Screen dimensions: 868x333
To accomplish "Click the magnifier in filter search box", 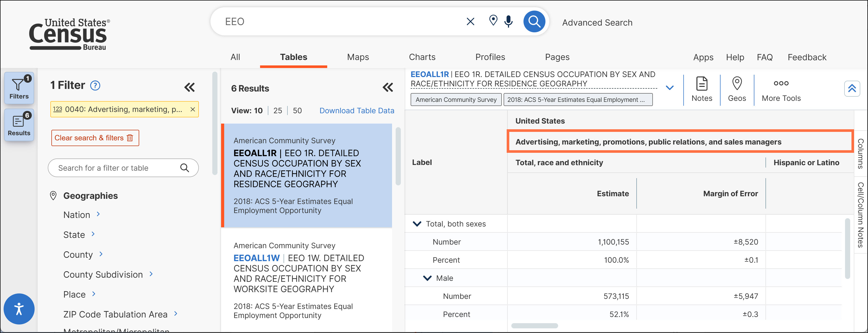I will pos(185,168).
